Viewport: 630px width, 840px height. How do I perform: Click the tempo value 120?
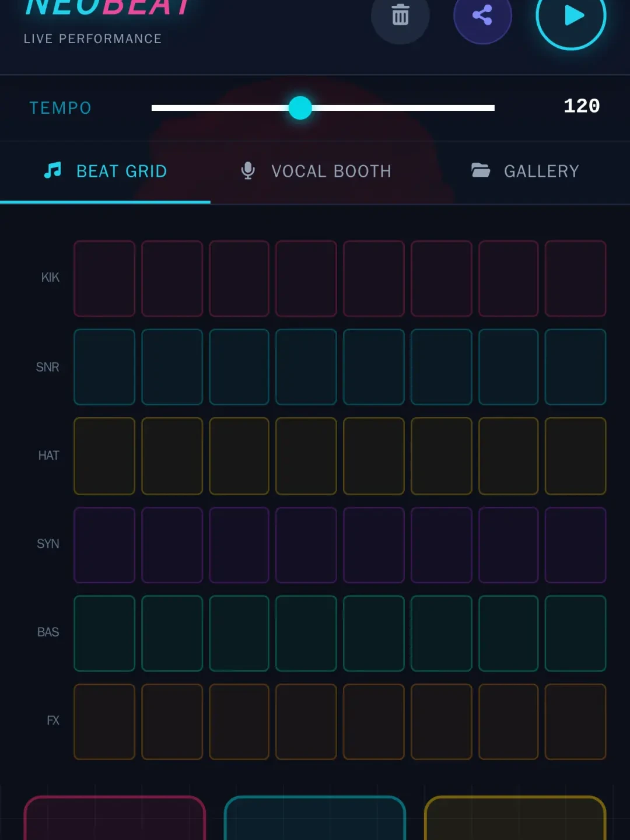[x=582, y=106]
